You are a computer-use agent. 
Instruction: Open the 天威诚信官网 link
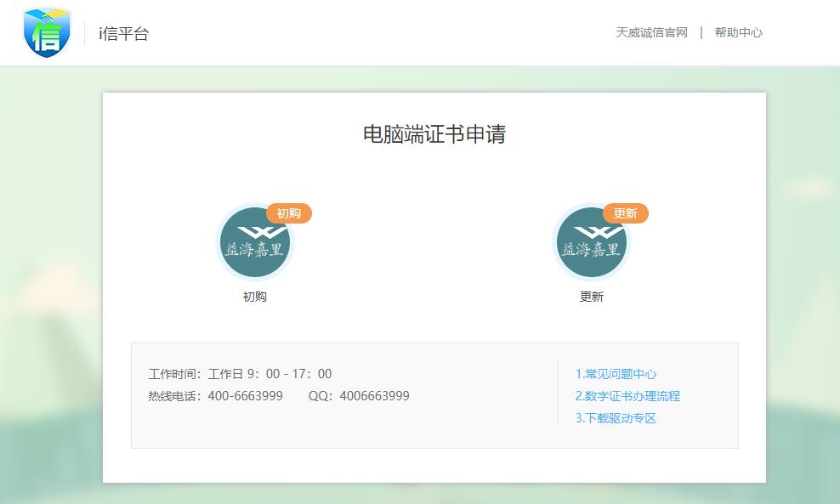coord(651,32)
